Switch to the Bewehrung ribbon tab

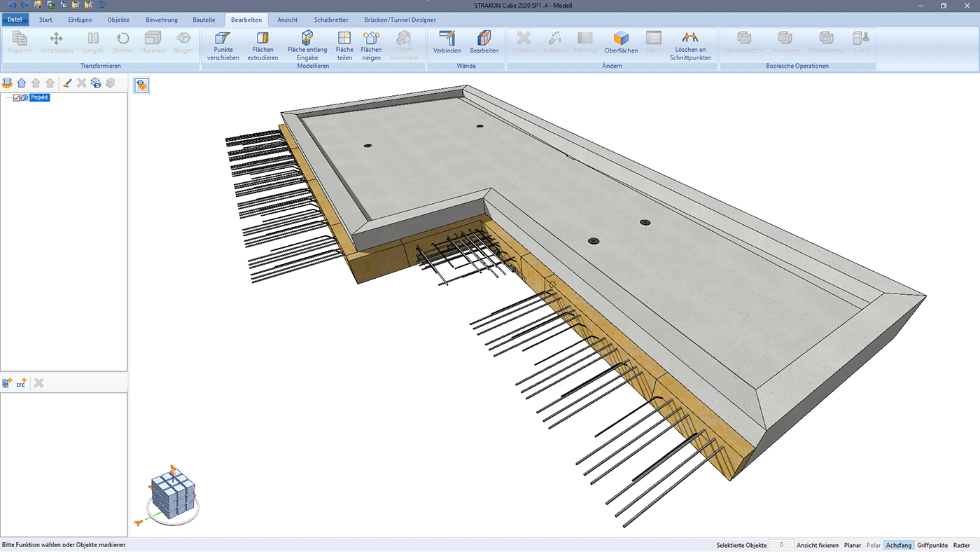[x=162, y=20]
